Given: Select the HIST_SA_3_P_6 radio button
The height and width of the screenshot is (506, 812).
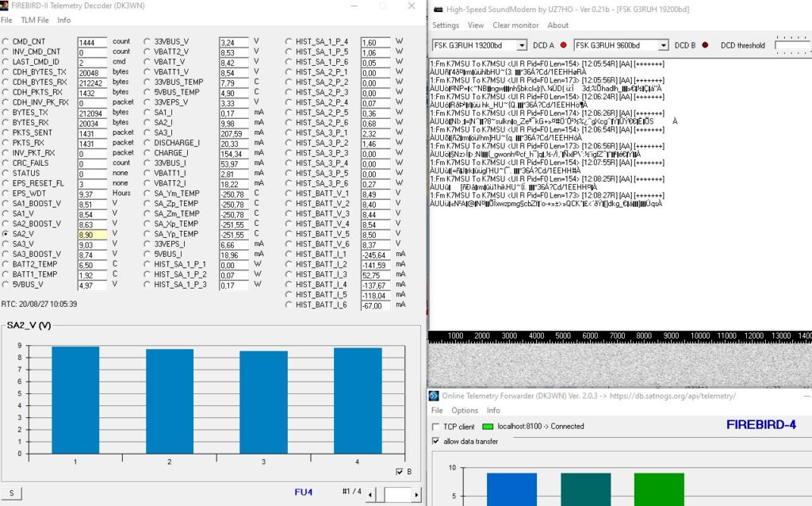Looking at the screenshot, I should [x=289, y=183].
